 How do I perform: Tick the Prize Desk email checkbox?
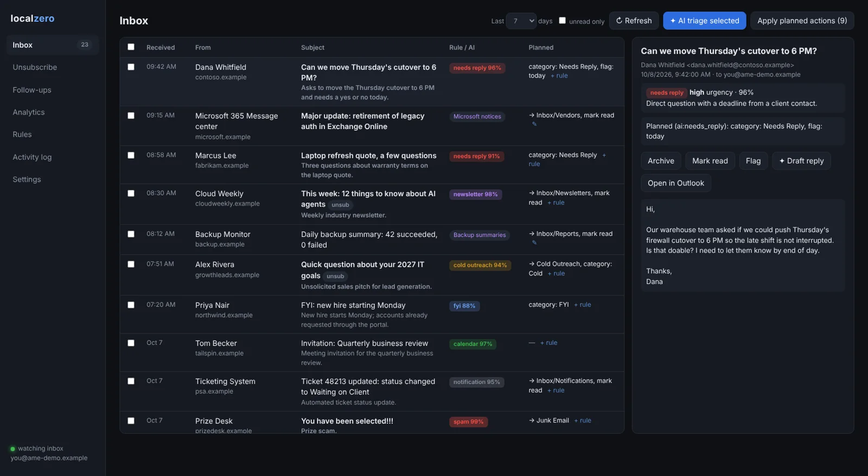[131, 421]
